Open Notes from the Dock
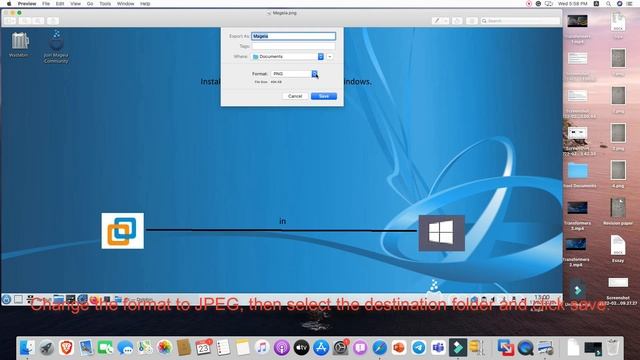Screen dimensions: 640x360 click(x=242, y=348)
